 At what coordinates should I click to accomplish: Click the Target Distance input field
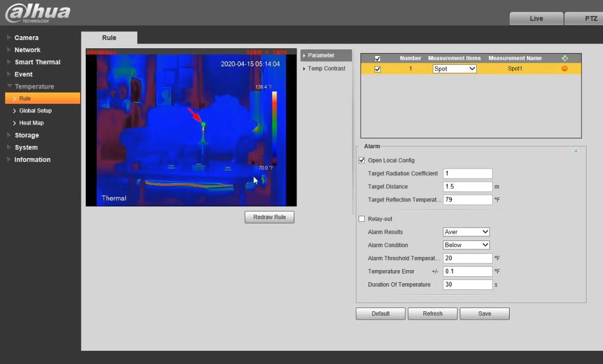(467, 187)
